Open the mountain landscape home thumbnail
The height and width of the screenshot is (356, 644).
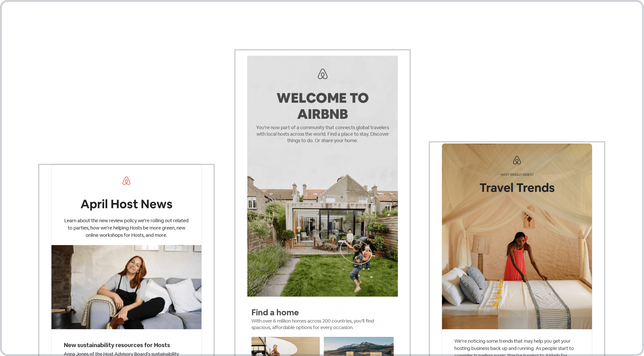359,346
